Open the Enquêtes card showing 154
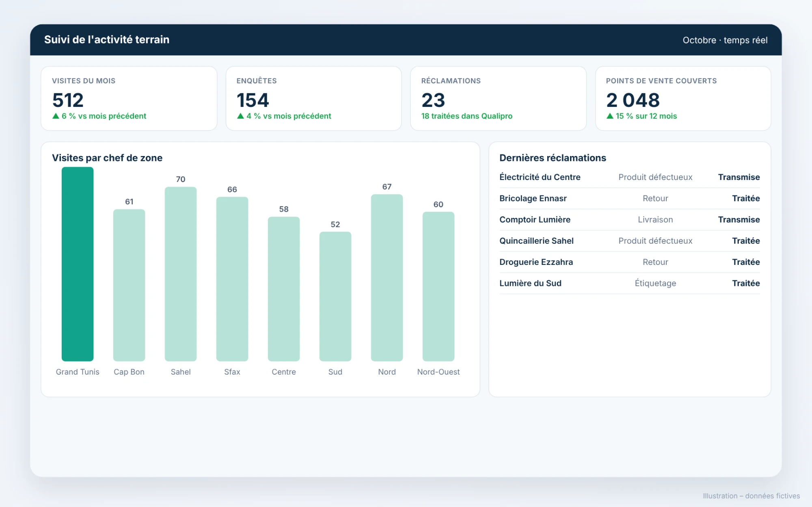The width and height of the screenshot is (812, 507). click(x=314, y=99)
